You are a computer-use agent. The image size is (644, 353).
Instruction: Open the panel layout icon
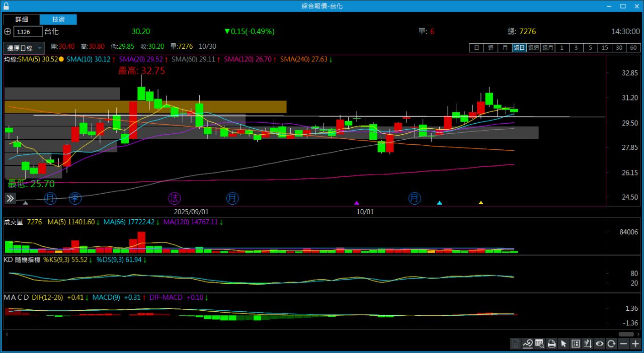pos(576,344)
